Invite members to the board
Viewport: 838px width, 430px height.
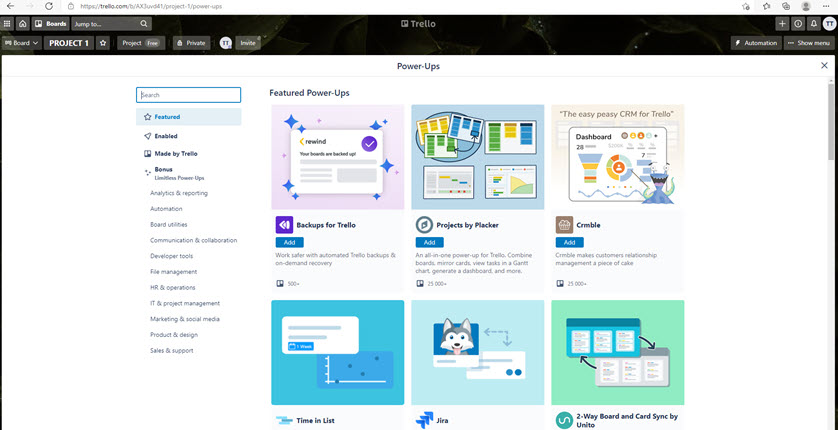247,43
